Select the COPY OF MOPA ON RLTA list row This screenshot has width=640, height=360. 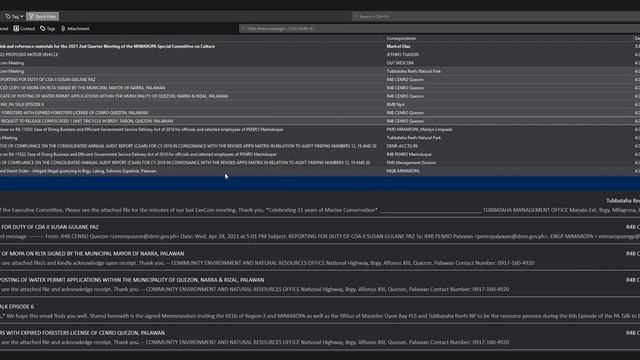[320, 88]
